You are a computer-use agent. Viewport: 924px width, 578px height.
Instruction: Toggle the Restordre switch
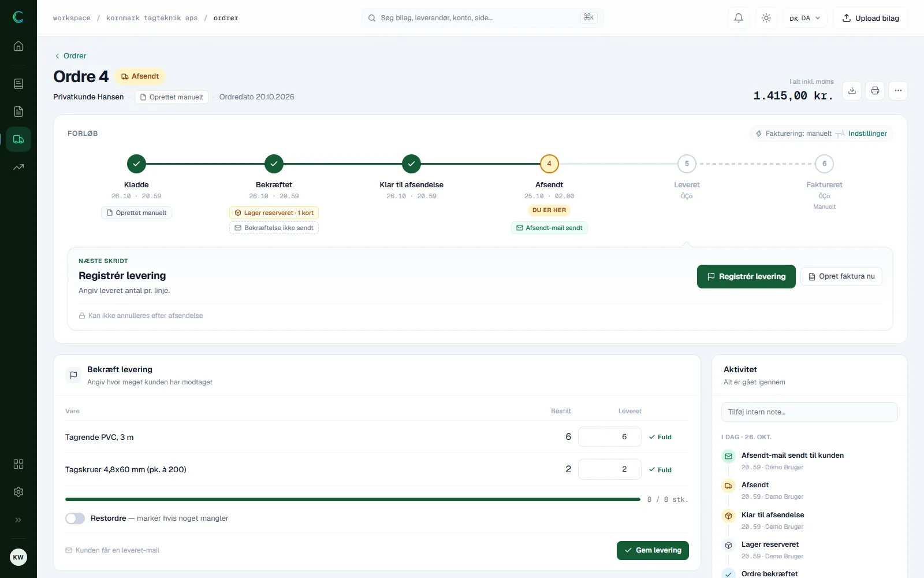75,518
